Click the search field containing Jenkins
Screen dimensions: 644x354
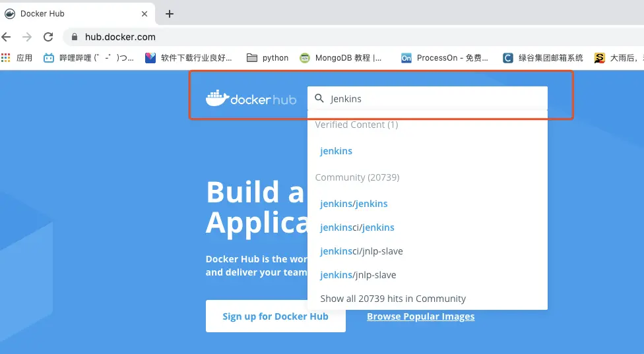pos(428,98)
